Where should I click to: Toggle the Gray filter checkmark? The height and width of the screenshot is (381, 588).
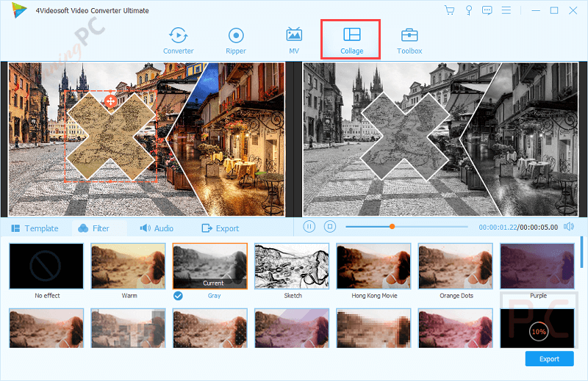(178, 296)
